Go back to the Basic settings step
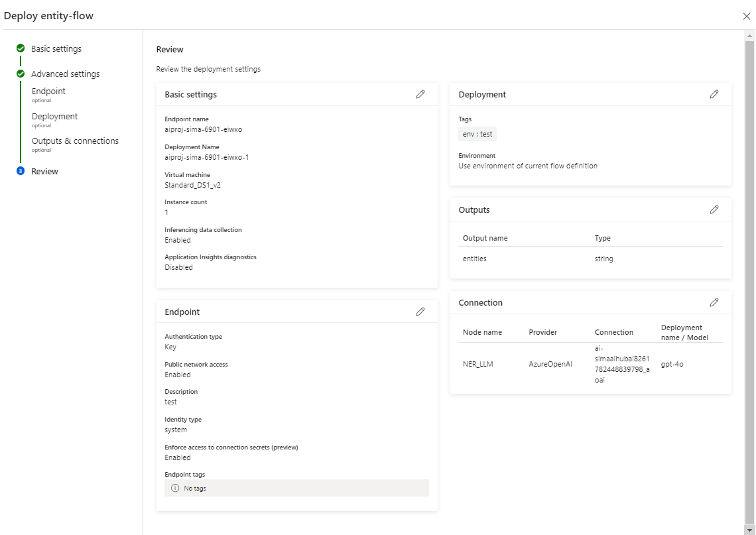The image size is (756, 535). 56,48
